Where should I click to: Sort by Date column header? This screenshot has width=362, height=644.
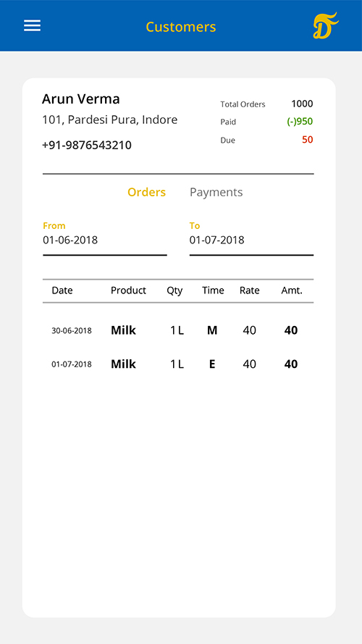[x=62, y=290]
